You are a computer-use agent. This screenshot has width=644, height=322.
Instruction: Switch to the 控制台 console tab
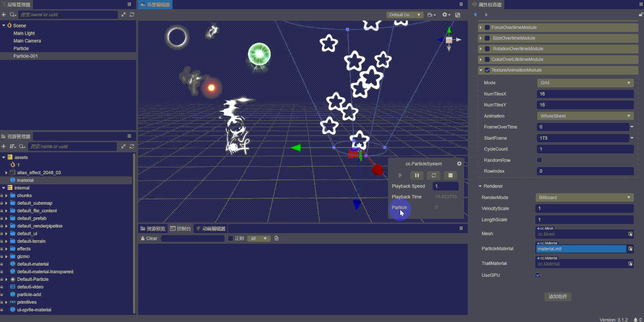pyautogui.click(x=180, y=229)
